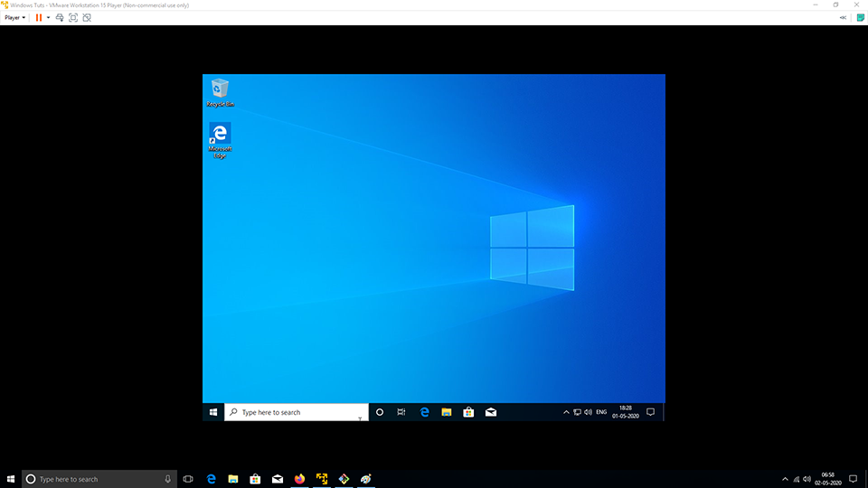Image resolution: width=868 pixels, height=488 pixels.
Task: Switch to Firefox on the host taskbar
Action: click(299, 479)
